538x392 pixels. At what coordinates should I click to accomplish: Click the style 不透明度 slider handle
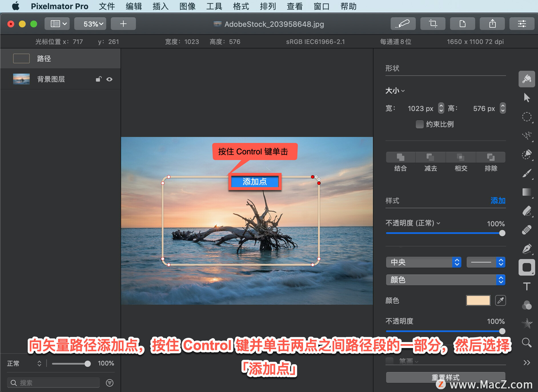click(502, 233)
